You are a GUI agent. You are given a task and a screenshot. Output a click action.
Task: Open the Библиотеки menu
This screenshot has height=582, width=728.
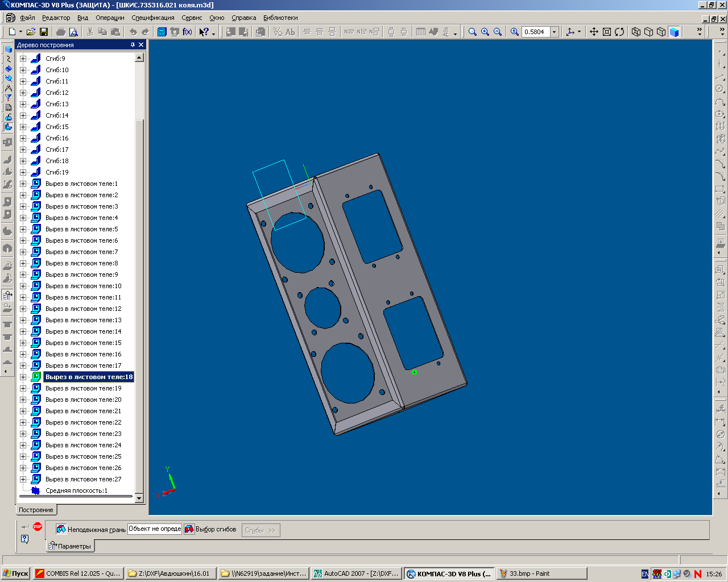coord(280,18)
